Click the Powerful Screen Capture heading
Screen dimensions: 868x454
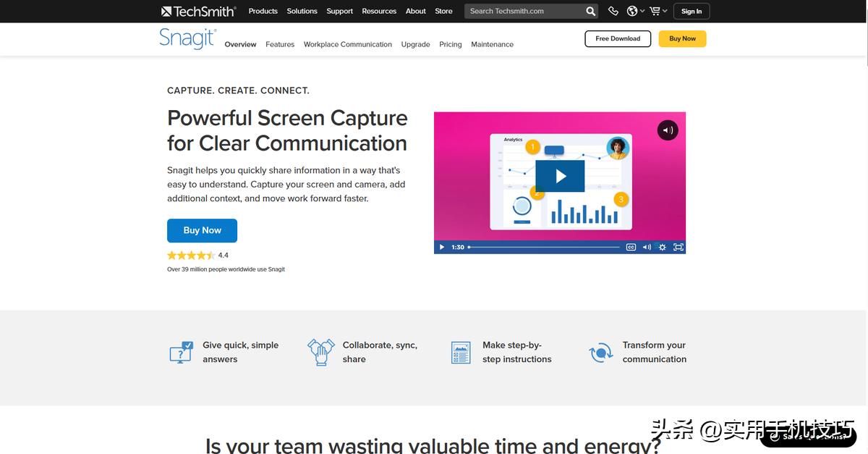pos(287,130)
